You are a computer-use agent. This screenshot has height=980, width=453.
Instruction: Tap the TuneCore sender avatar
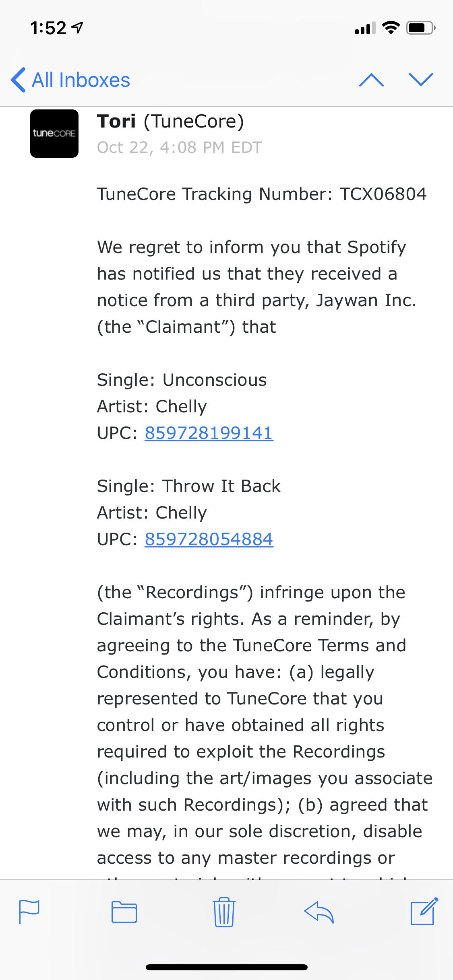54,134
